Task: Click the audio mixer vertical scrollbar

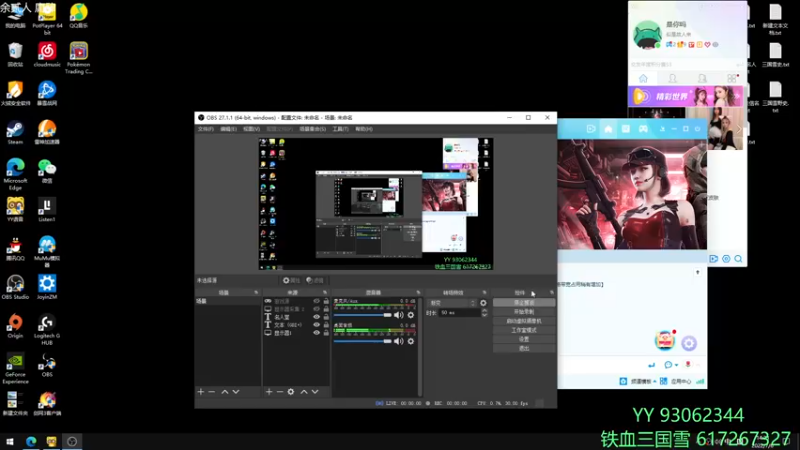Action: [x=420, y=347]
